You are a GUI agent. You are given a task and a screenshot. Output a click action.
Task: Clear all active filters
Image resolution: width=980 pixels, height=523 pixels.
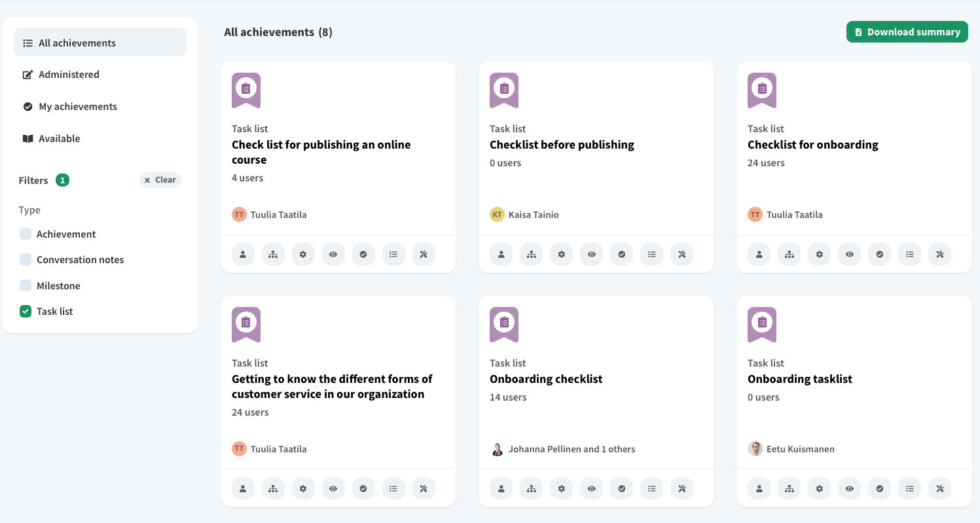tap(160, 179)
